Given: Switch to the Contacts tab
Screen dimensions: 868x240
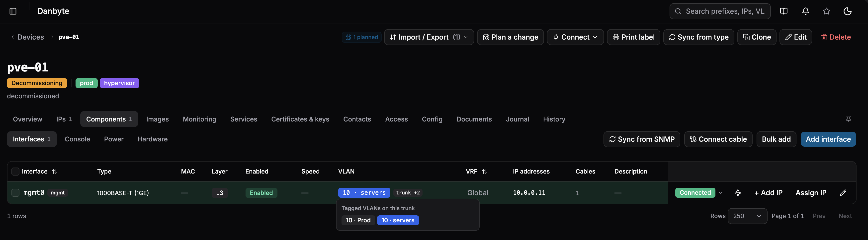Looking at the screenshot, I should [x=357, y=119].
